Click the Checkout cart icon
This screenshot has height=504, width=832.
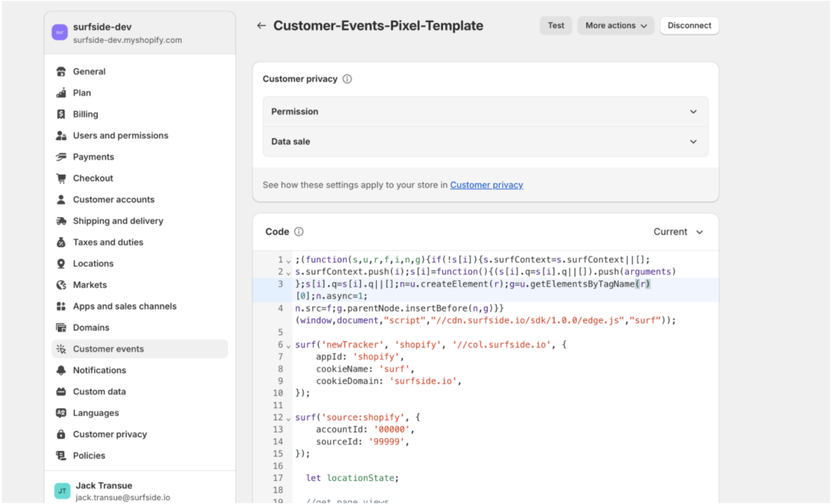[x=61, y=178]
